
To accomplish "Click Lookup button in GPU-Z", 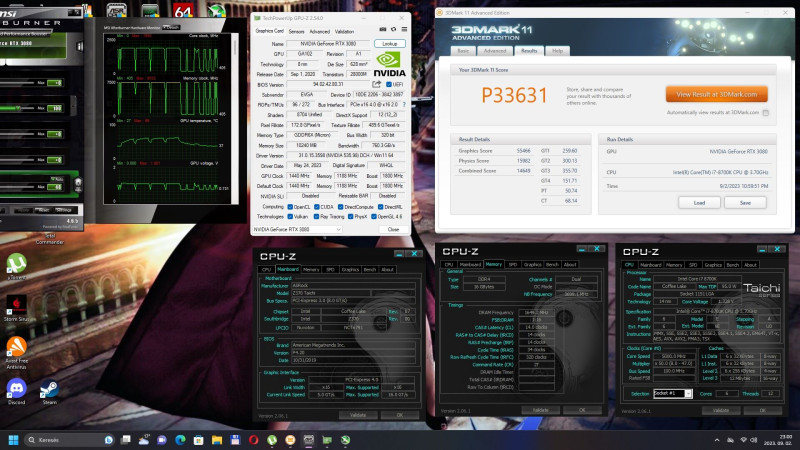I will tap(390, 44).
